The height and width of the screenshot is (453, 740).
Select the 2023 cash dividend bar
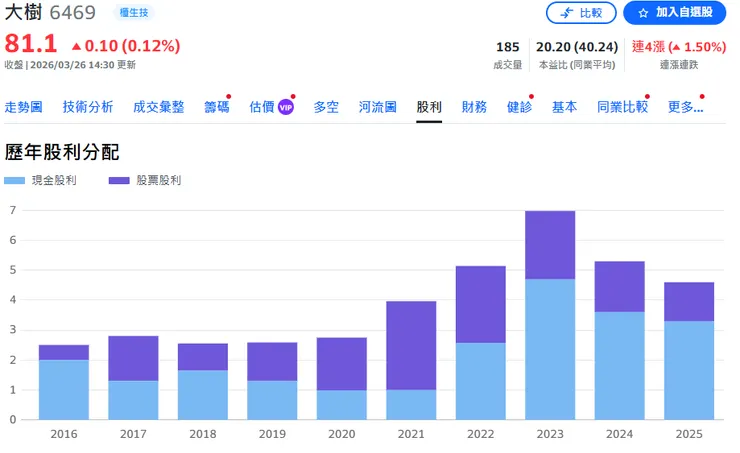point(550,349)
